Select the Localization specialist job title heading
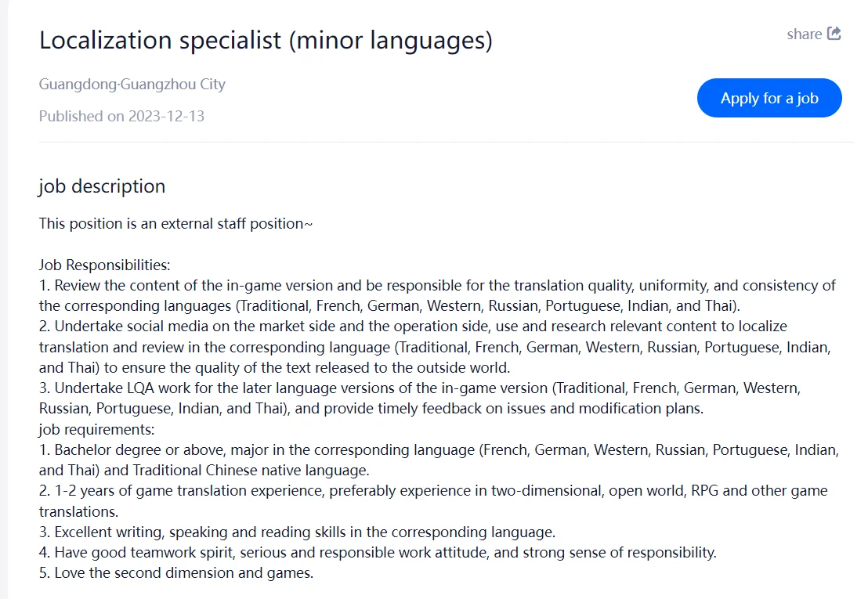The width and height of the screenshot is (868, 599). (266, 41)
